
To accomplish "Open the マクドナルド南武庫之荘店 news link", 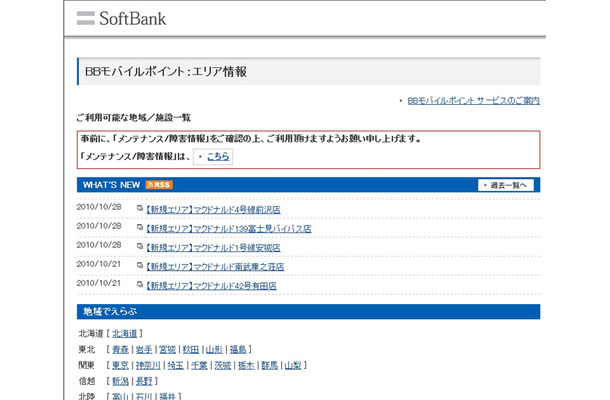I will (215, 267).
